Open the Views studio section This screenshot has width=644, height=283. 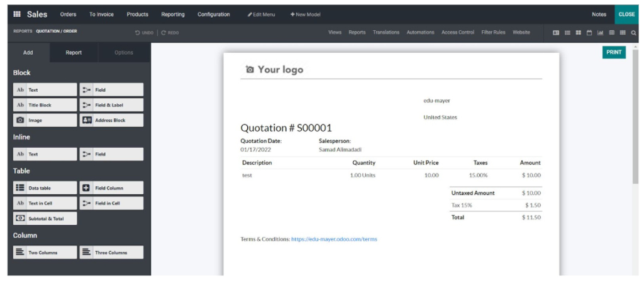coord(335,33)
